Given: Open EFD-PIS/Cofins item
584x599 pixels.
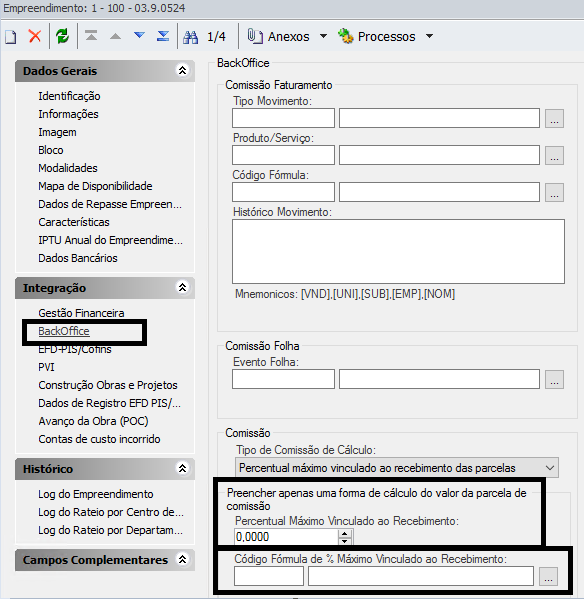Looking at the screenshot, I should (x=75, y=349).
